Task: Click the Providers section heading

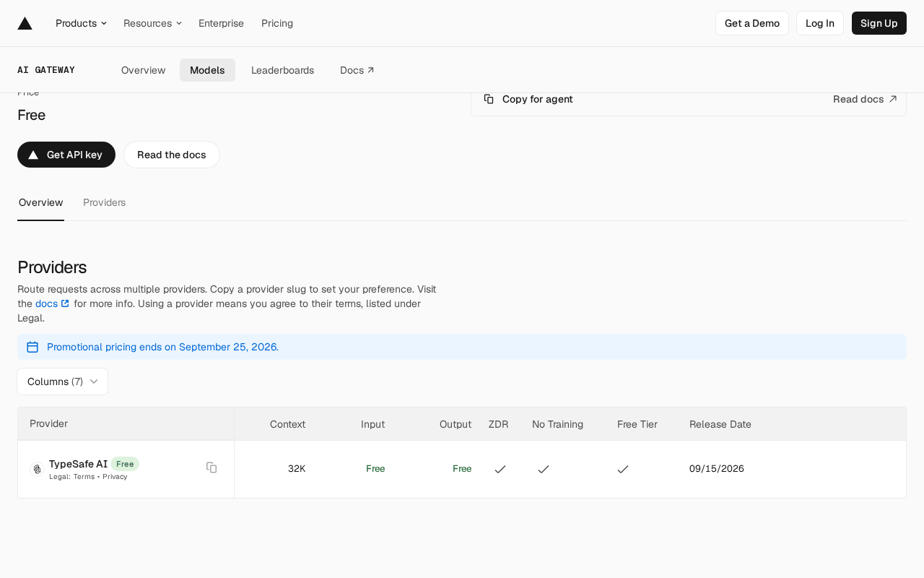Action: click(x=52, y=267)
